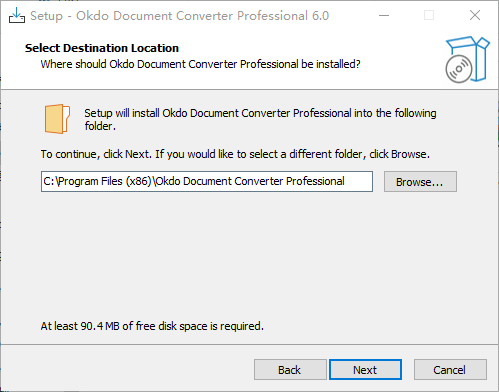Click the window title 'Setup - Okdo Document Converter'
499x392 pixels.
[x=179, y=16]
